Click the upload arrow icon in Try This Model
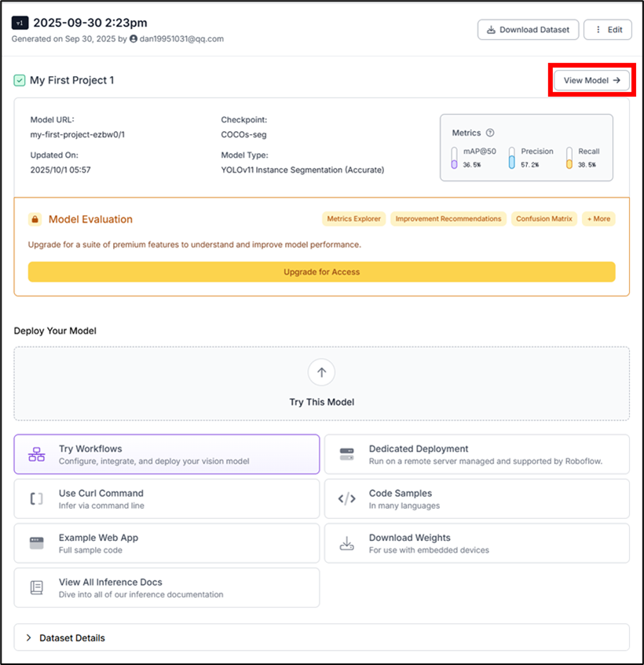The image size is (644, 665). coord(321,372)
